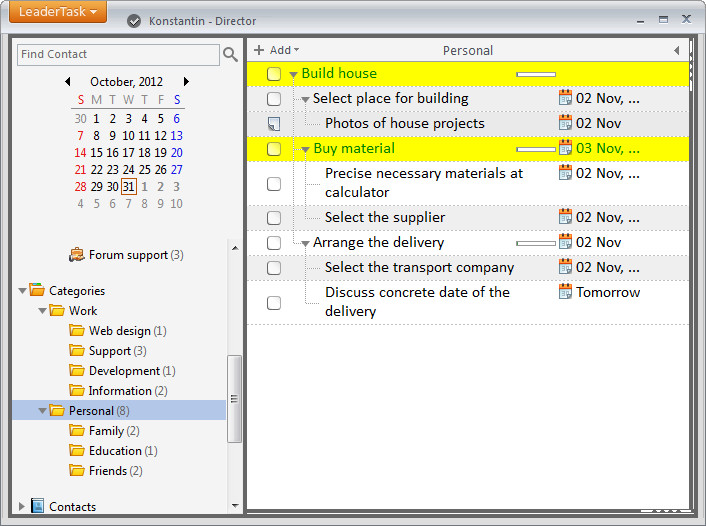The height and width of the screenshot is (526, 706).
Task: Click the status checkmark icon beside Konstantin - Director
Action: [134, 21]
